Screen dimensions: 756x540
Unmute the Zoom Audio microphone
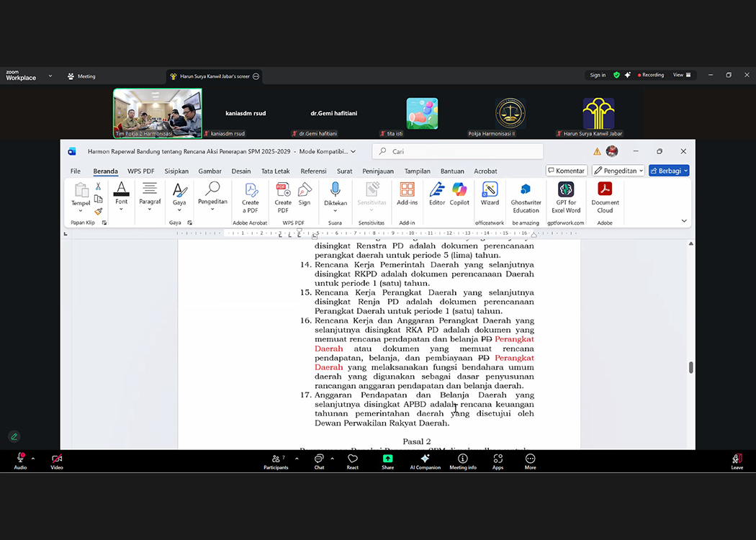click(20, 459)
